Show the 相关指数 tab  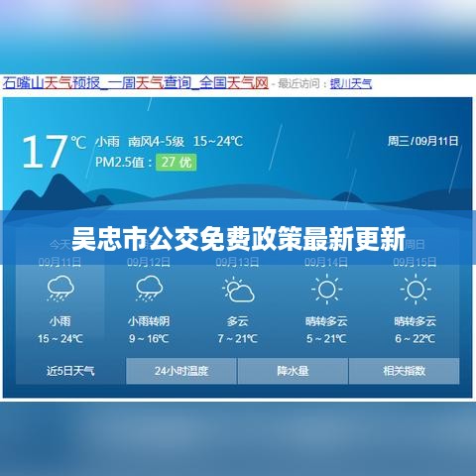(x=404, y=371)
